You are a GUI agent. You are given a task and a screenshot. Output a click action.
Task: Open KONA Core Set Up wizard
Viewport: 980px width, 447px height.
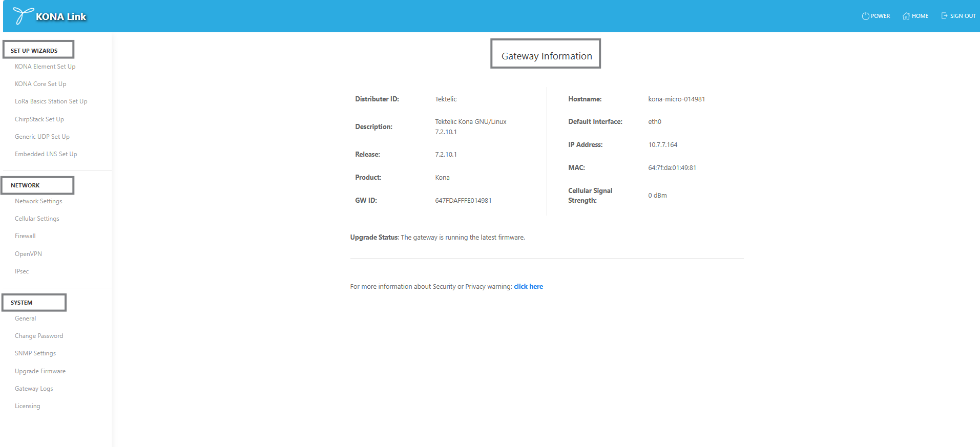(40, 84)
